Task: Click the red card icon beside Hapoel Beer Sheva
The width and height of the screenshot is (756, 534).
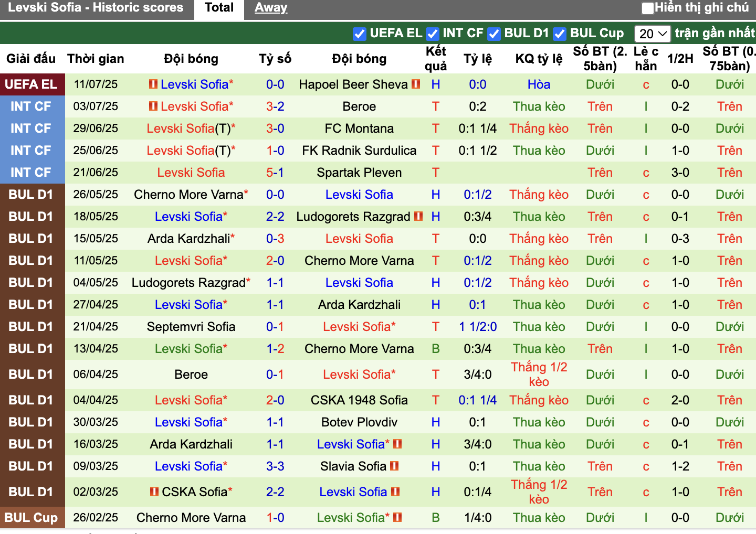Action: pos(416,84)
